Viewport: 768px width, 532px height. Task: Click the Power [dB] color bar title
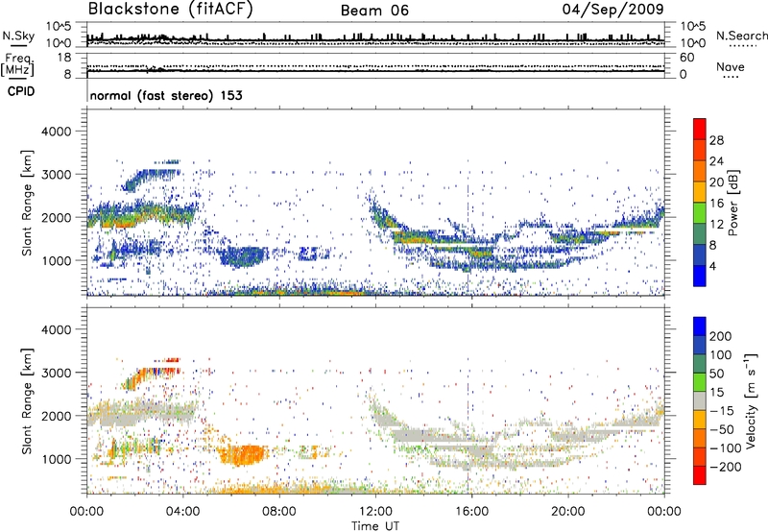pyautogui.click(x=733, y=203)
